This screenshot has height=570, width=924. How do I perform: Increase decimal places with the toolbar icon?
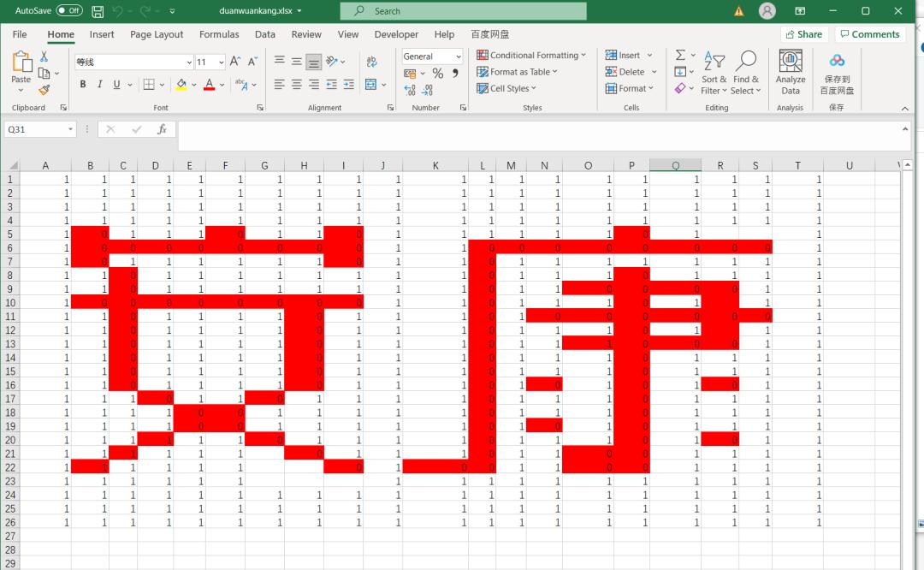click(x=408, y=91)
